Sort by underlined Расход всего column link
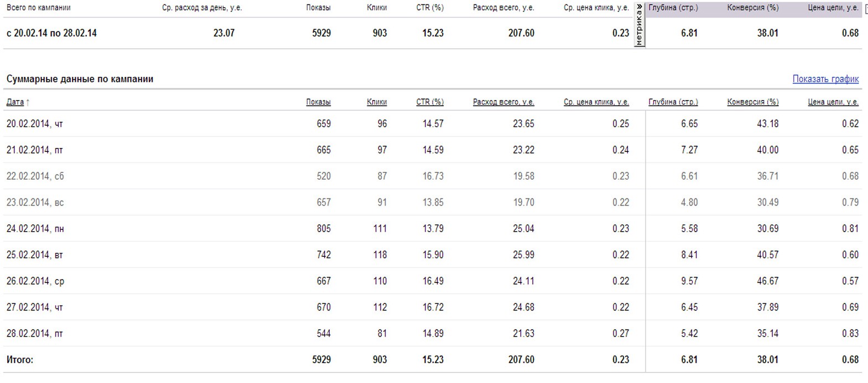This screenshot has width=868, height=383. coord(503,102)
